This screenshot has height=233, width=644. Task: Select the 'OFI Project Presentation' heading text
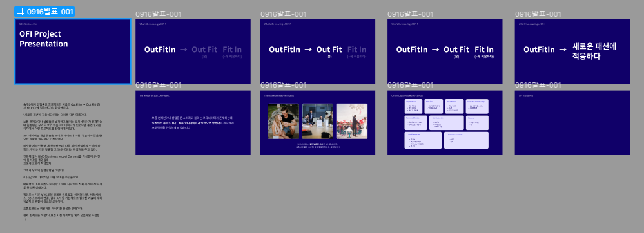pyautogui.click(x=44, y=39)
